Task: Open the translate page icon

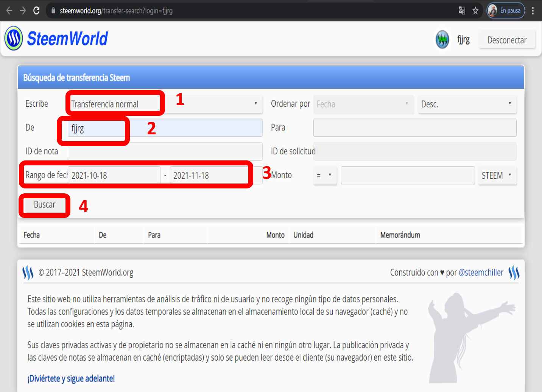Action: tap(462, 11)
